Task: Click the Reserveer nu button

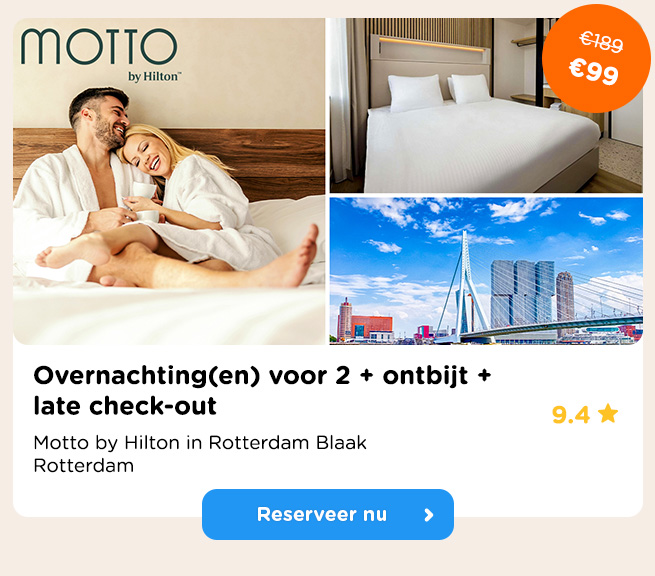Action: coord(328,515)
